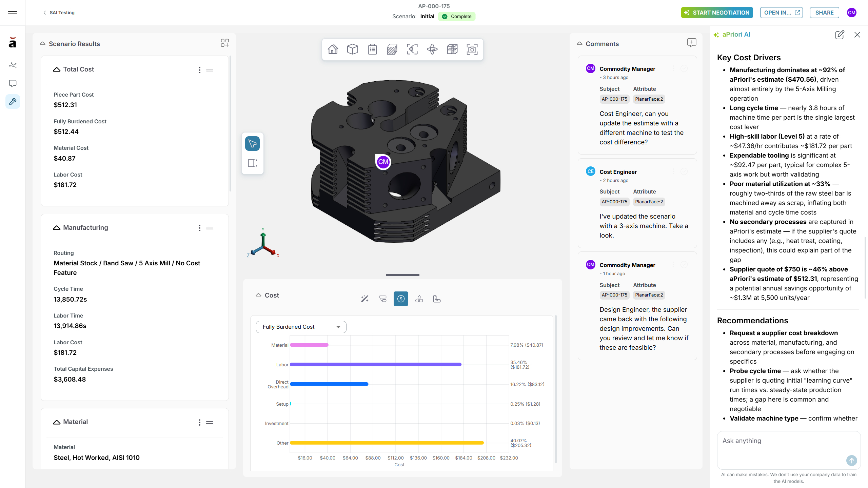Screen dimensions: 868x488
Task: Open the Total Cost three-dot menu
Action: [199, 70]
